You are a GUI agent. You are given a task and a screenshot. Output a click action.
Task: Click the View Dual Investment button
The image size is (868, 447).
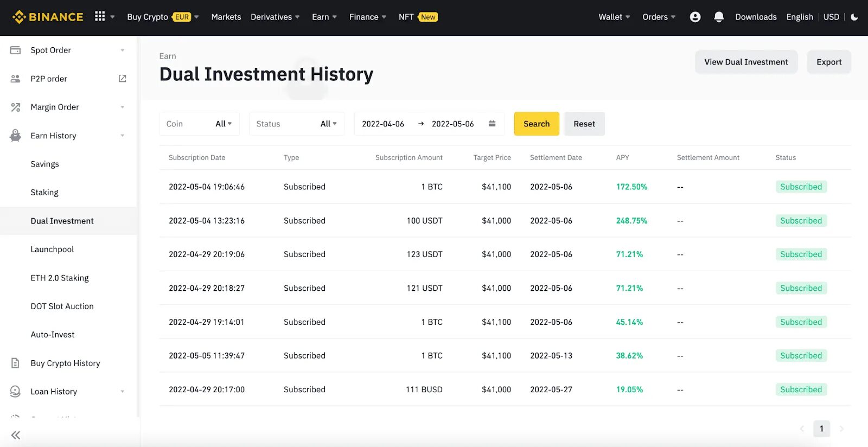coord(746,62)
